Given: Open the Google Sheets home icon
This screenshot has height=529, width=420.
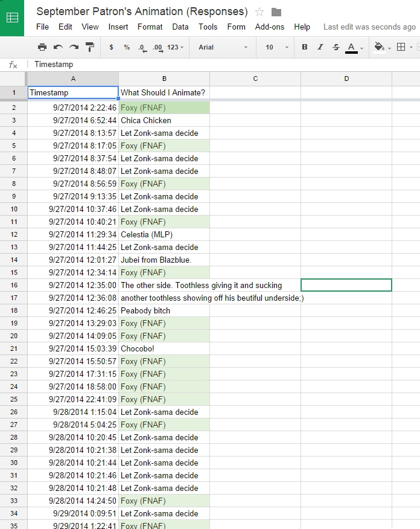Looking at the screenshot, I should pyautogui.click(x=12, y=18).
